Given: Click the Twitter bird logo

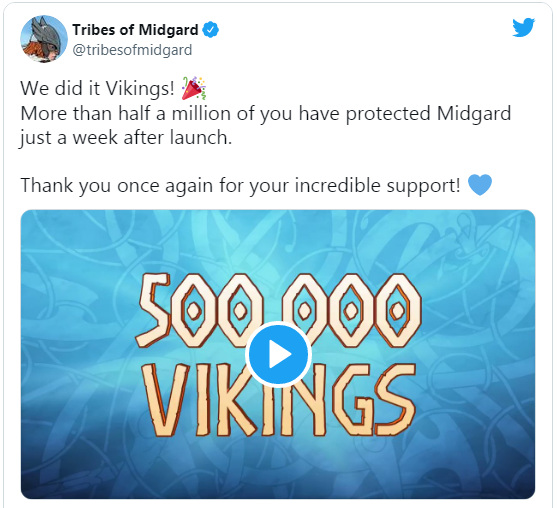Looking at the screenshot, I should (x=523, y=27).
